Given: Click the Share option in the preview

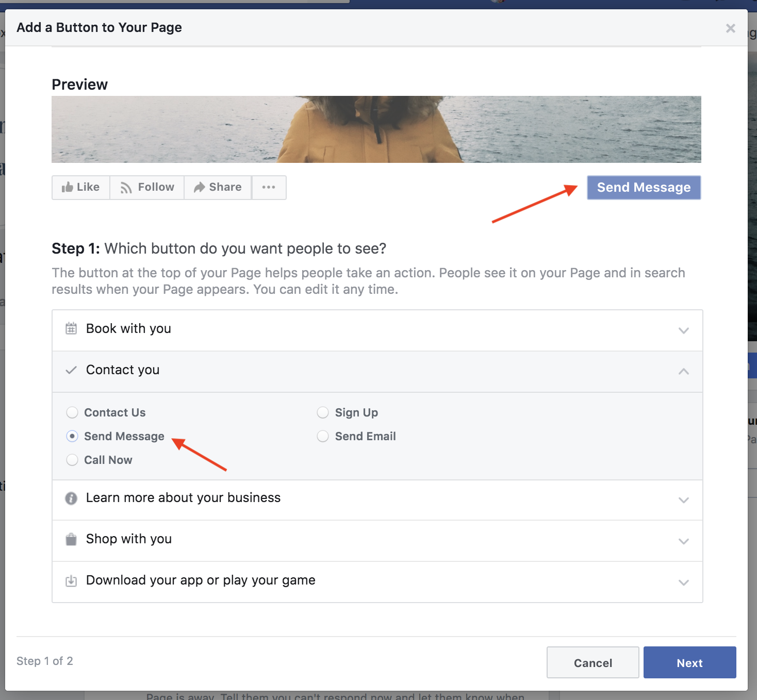Looking at the screenshot, I should tap(217, 187).
